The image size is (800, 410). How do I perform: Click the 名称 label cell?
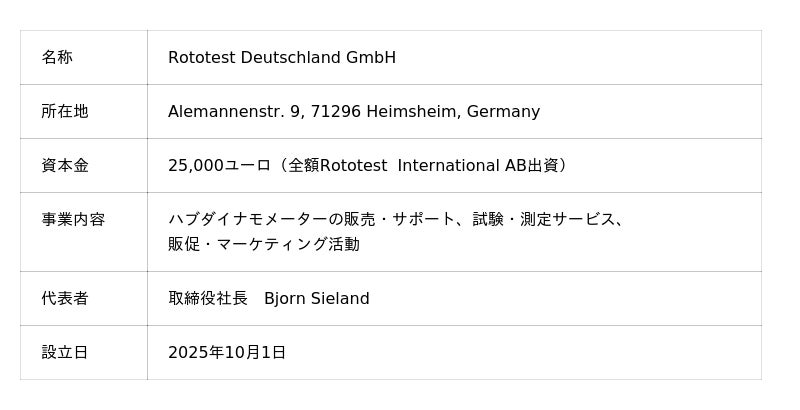tap(57, 58)
